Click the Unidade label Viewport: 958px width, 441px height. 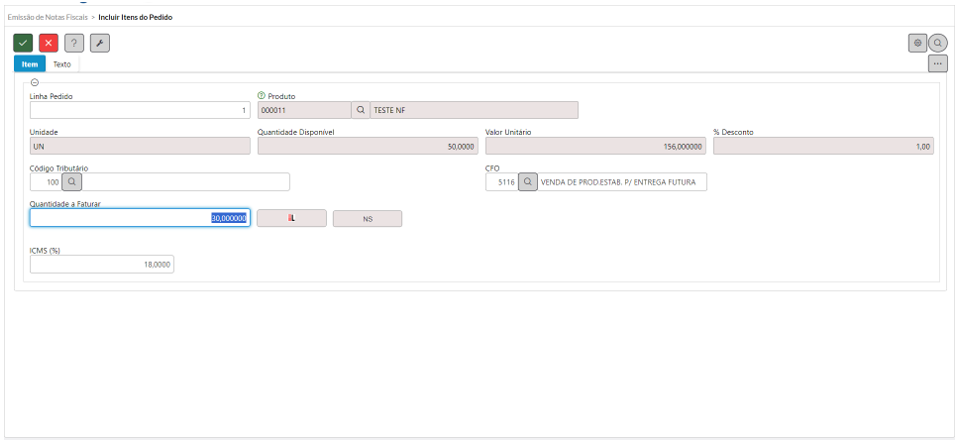click(x=43, y=132)
